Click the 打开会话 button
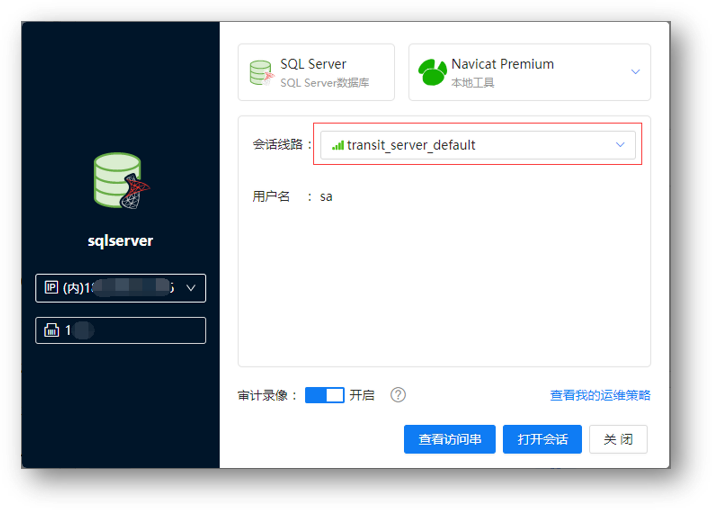The height and width of the screenshot is (510, 712). pyautogui.click(x=542, y=439)
